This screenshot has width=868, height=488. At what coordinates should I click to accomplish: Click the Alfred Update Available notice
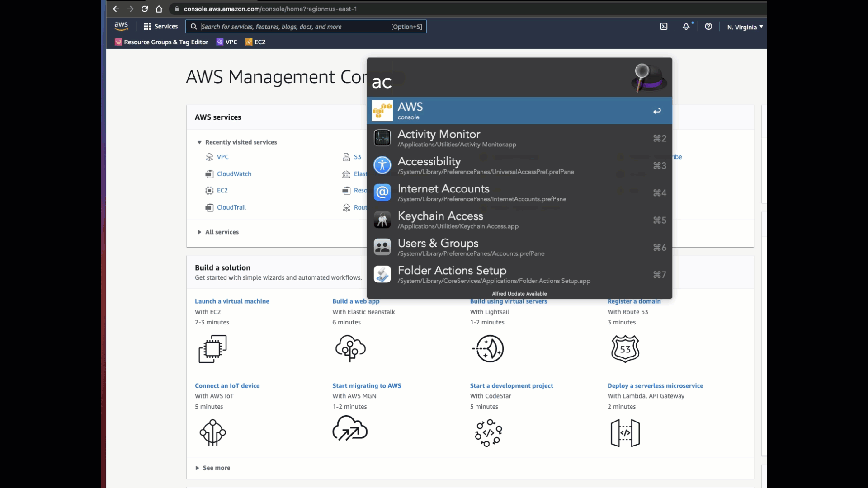519,294
